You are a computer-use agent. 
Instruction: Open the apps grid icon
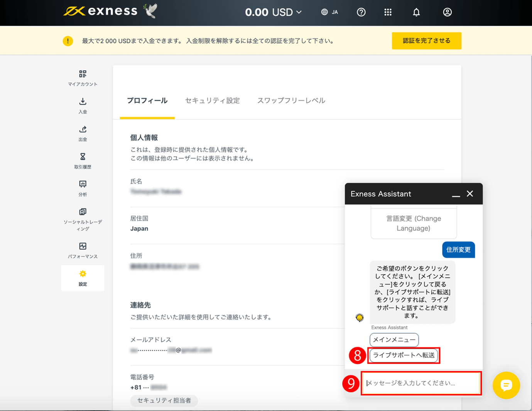click(388, 12)
